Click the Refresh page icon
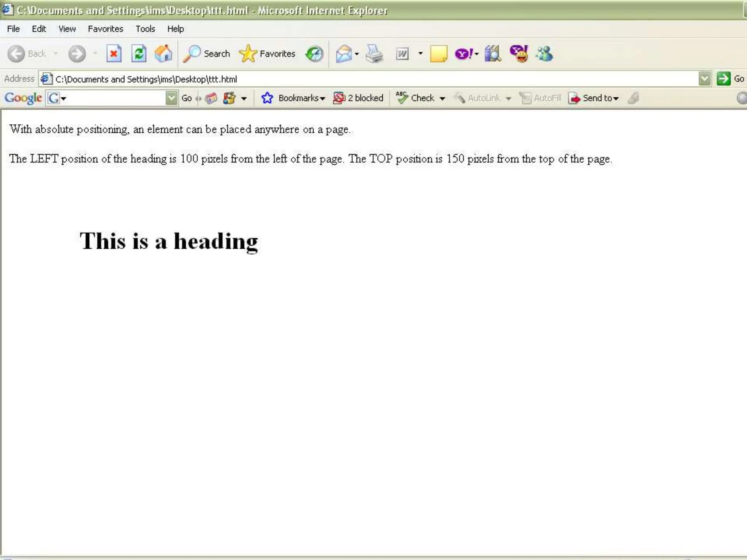The height and width of the screenshot is (560, 747). click(139, 54)
